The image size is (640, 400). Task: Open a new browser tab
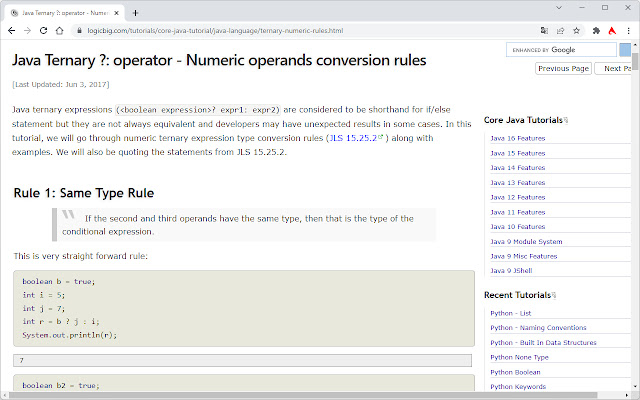[135, 12]
